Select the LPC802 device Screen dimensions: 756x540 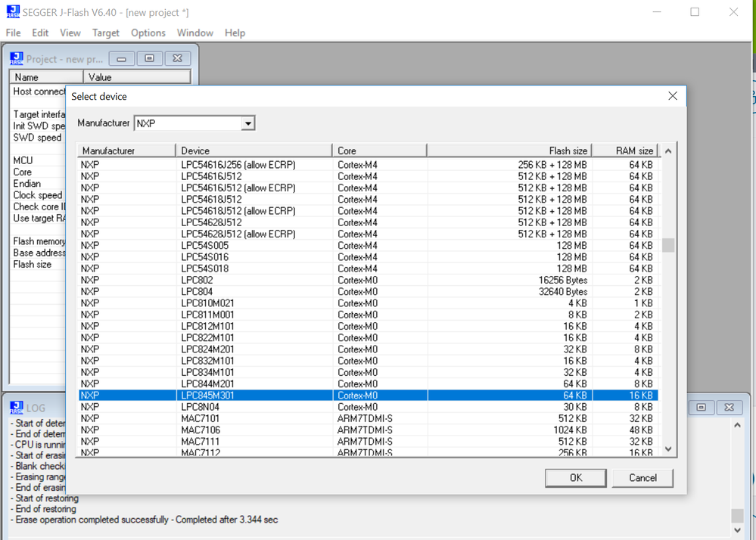coord(369,280)
